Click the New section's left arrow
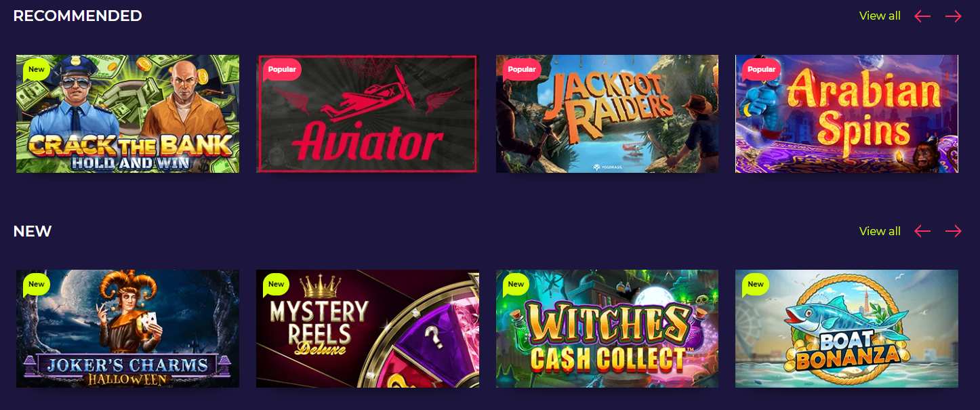This screenshot has width=980, height=410. [922, 231]
